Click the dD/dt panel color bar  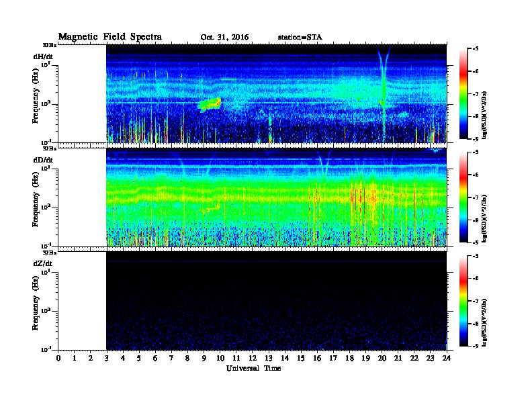point(463,197)
